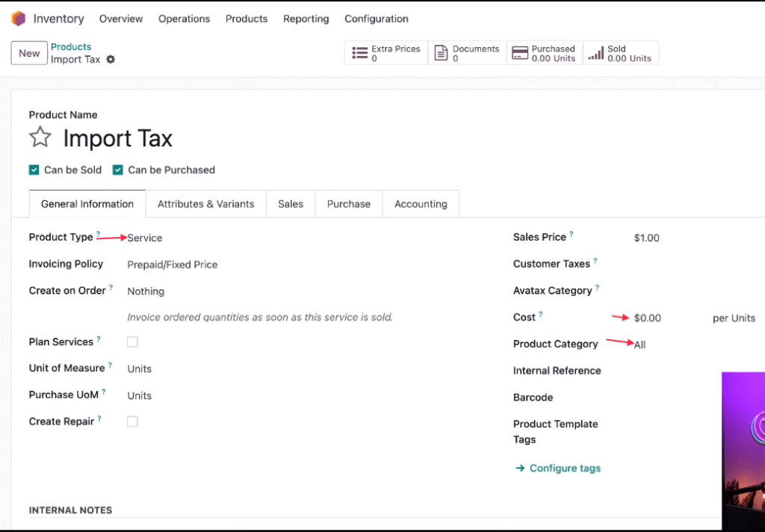Switch to the General Information tab
The image size is (765, 532).
pyautogui.click(x=87, y=204)
